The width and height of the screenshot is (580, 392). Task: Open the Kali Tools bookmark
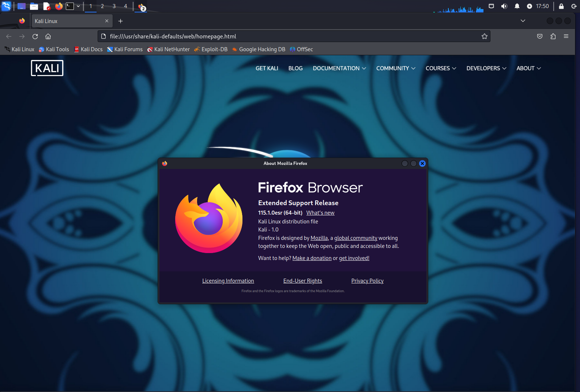point(54,49)
